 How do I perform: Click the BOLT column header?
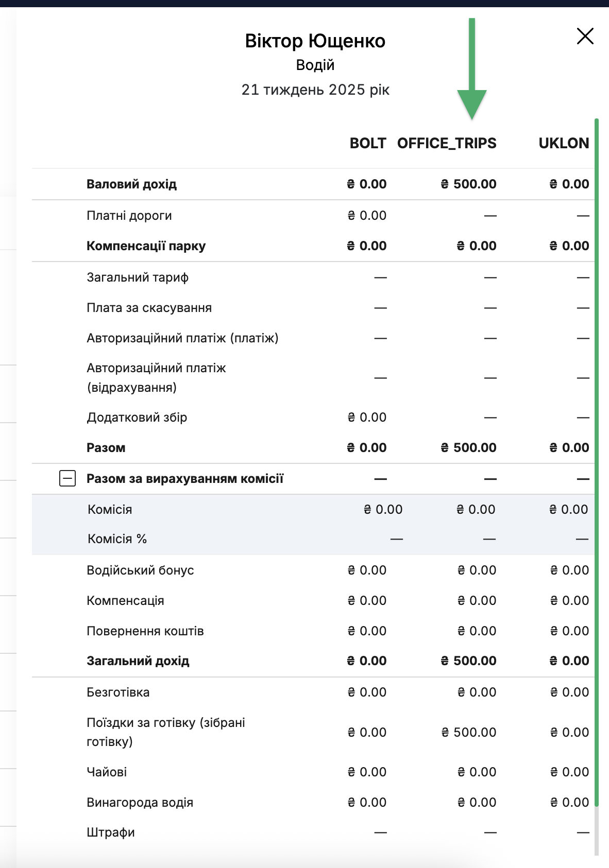click(x=368, y=143)
